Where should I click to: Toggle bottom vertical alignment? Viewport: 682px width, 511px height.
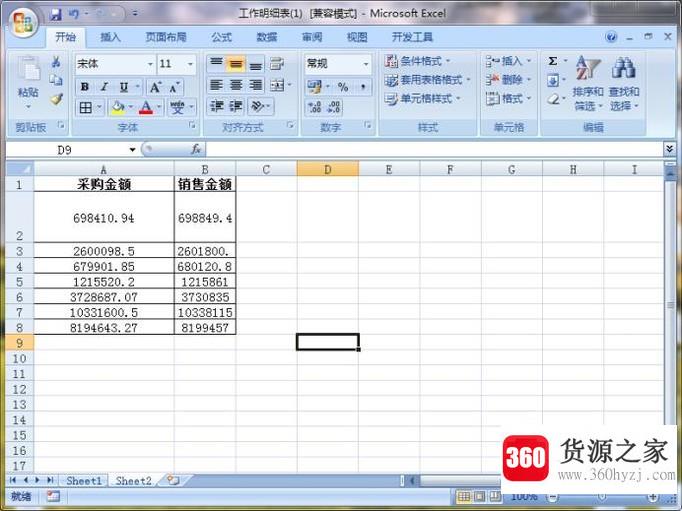coord(256,64)
